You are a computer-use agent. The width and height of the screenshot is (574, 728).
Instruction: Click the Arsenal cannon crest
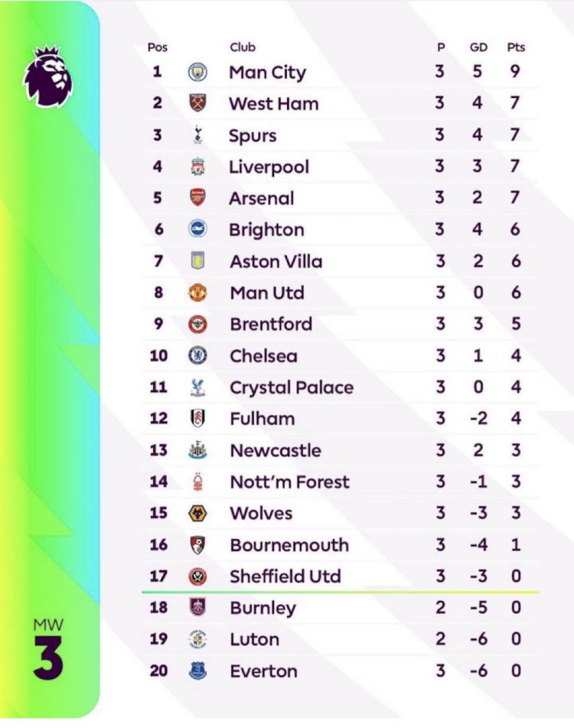click(x=197, y=198)
